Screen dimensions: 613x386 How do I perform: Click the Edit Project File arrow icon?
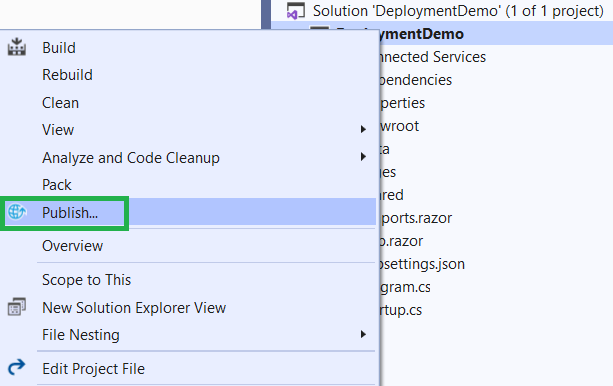(16, 368)
